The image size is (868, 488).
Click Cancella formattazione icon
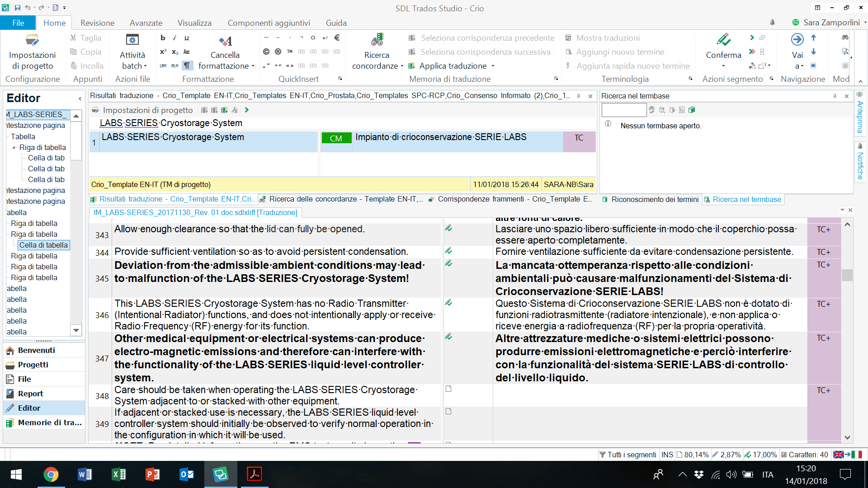225,41
